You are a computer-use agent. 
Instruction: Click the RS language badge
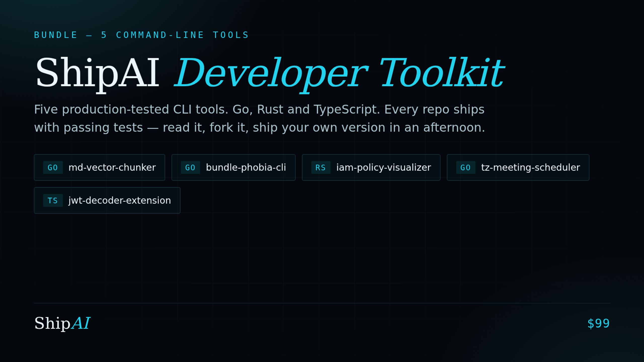click(x=321, y=167)
